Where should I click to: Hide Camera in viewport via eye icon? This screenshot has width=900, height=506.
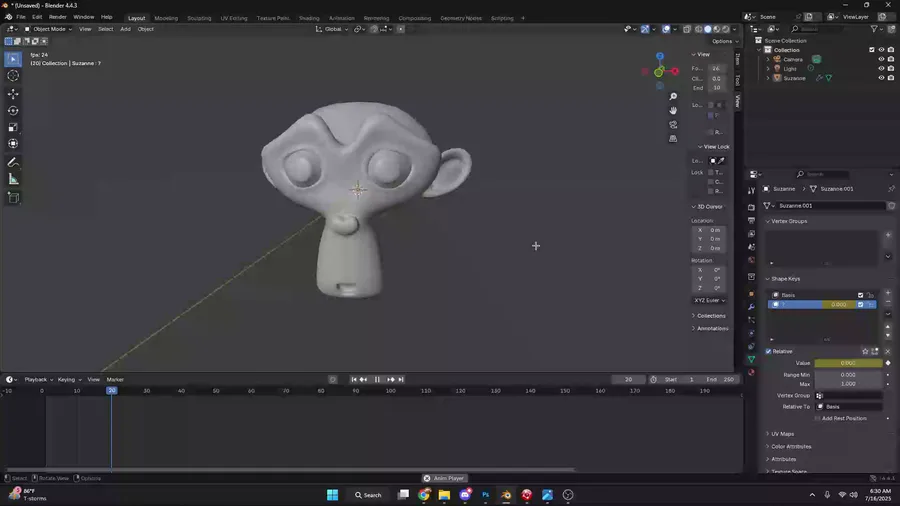click(x=882, y=59)
